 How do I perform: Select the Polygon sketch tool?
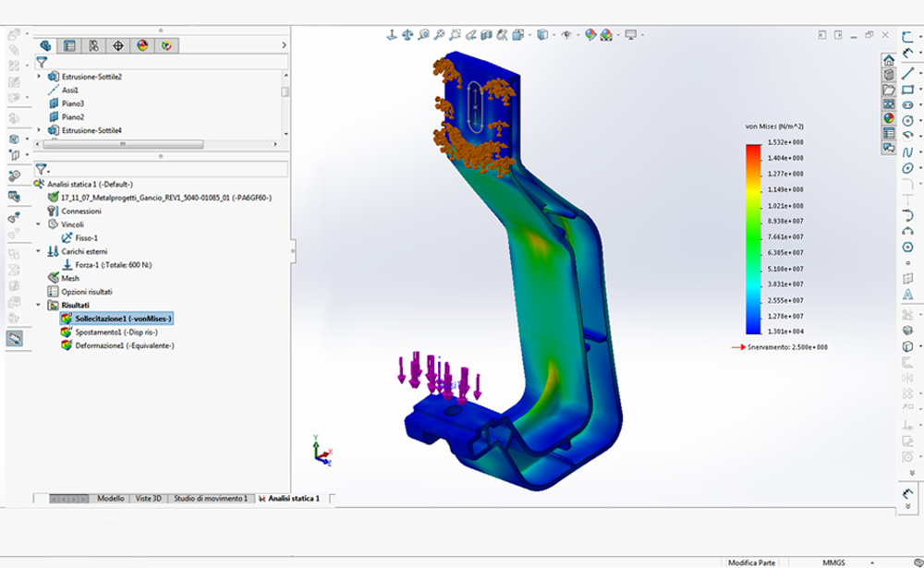pos(907,247)
